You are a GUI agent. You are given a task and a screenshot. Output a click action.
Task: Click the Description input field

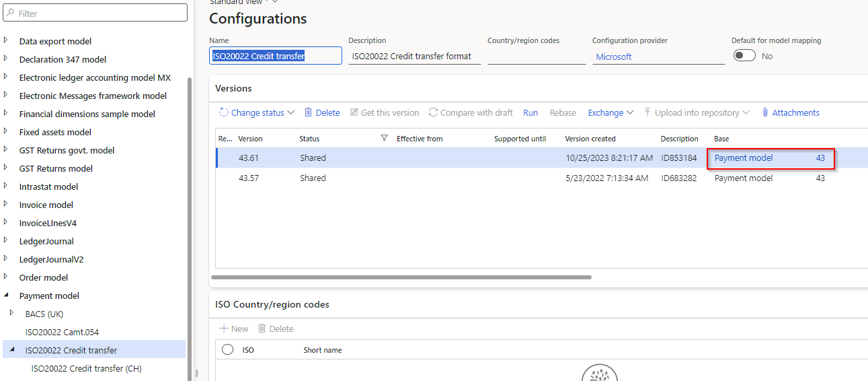[414, 56]
